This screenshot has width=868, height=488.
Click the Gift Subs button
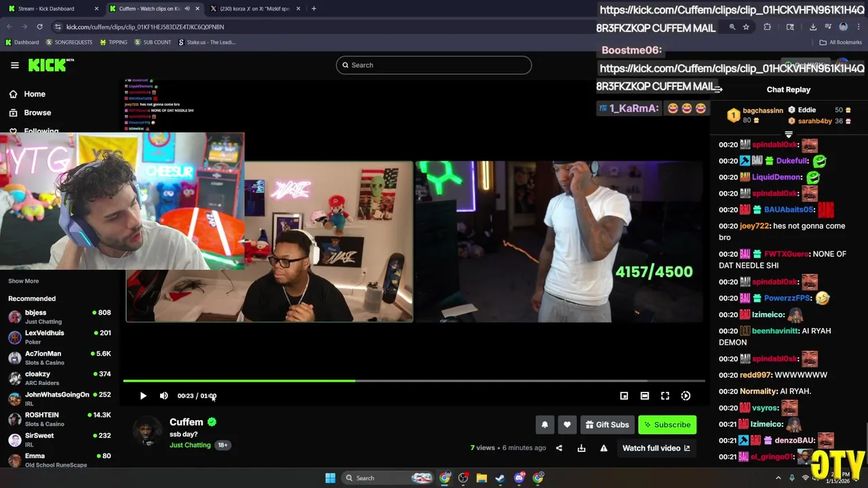[607, 425]
